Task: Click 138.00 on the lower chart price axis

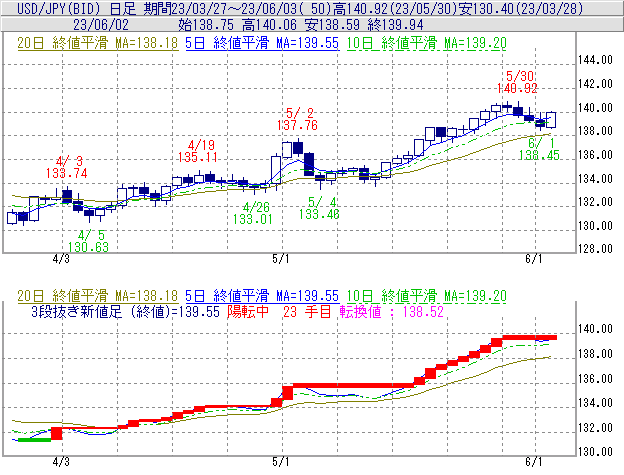Action: point(595,354)
